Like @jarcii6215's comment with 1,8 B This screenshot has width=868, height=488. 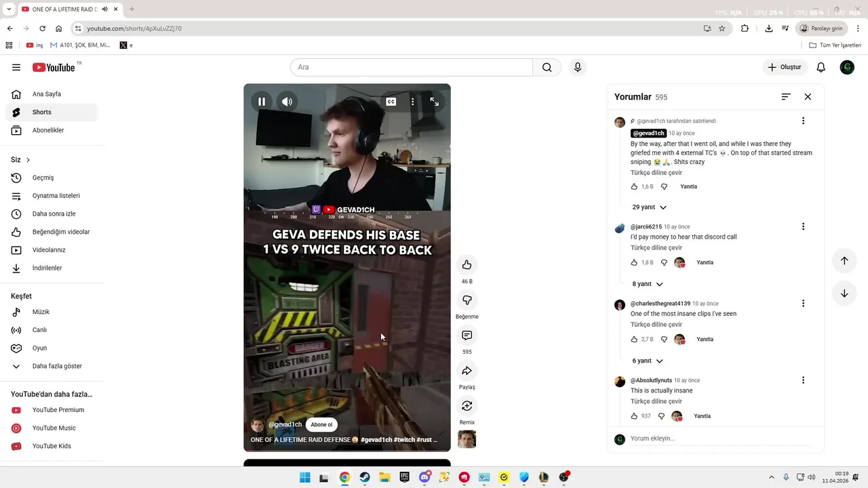(635, 262)
